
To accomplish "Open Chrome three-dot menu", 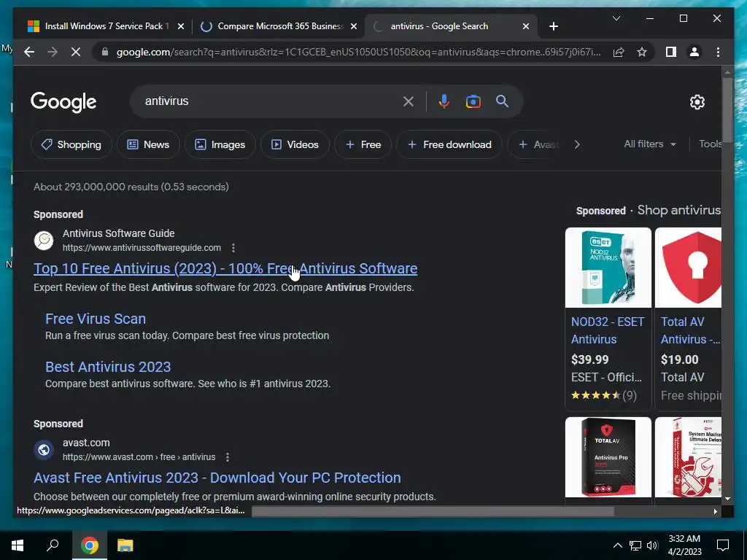I will 718,52.
